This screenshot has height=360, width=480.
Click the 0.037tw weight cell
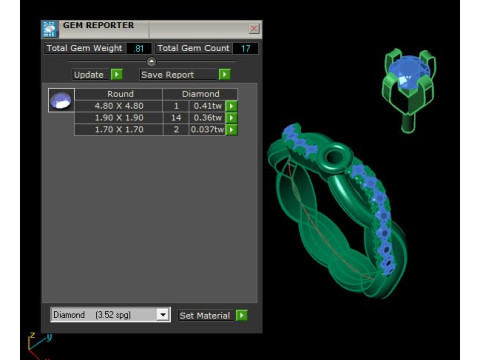click(x=207, y=129)
